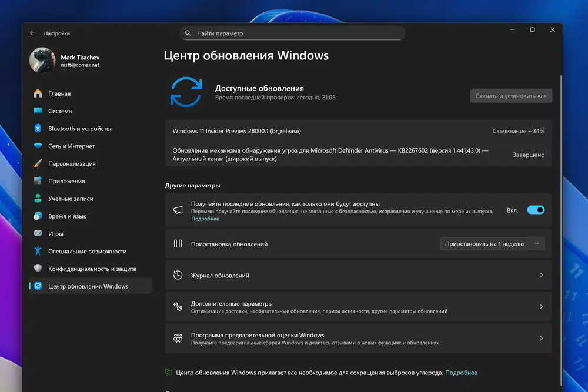Image resolution: width=588 pixels, height=392 pixels.
Task: Click the green leaf icon in the carbon message
Action: point(169,372)
